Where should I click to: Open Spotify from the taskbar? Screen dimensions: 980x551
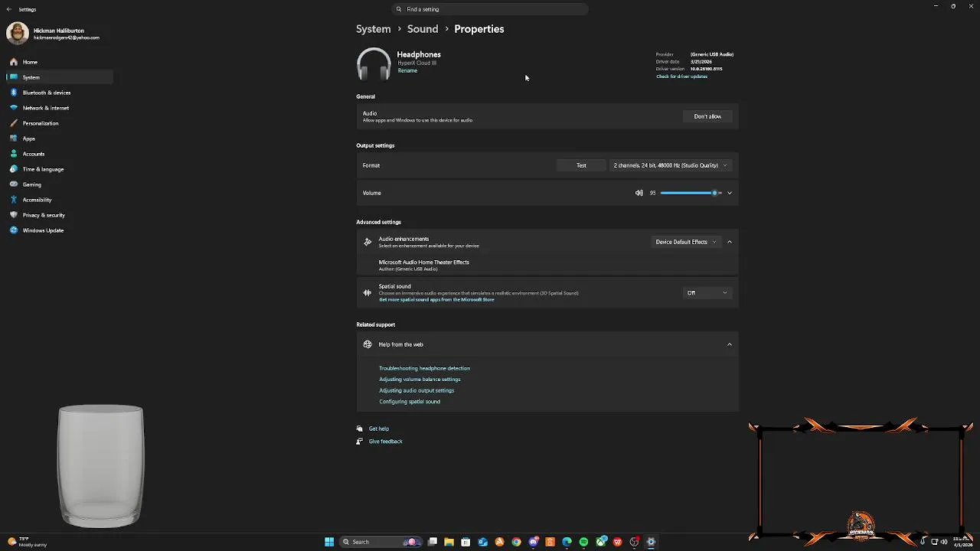[583, 542]
